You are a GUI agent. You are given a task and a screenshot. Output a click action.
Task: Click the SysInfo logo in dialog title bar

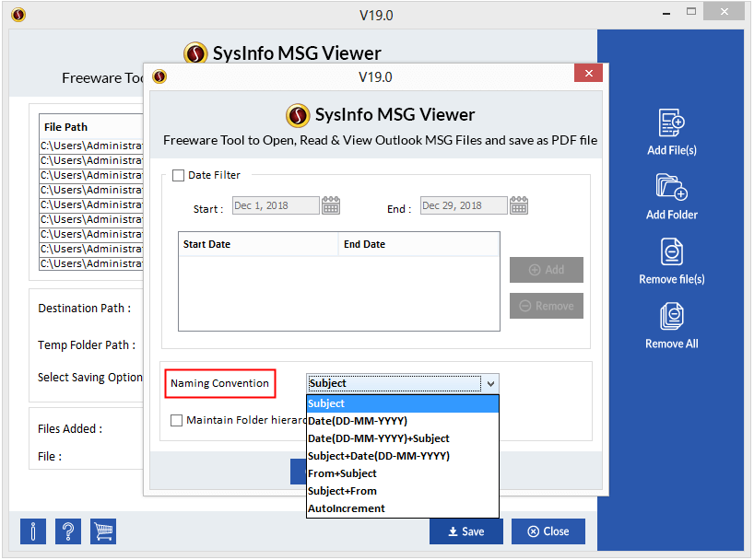click(x=159, y=76)
